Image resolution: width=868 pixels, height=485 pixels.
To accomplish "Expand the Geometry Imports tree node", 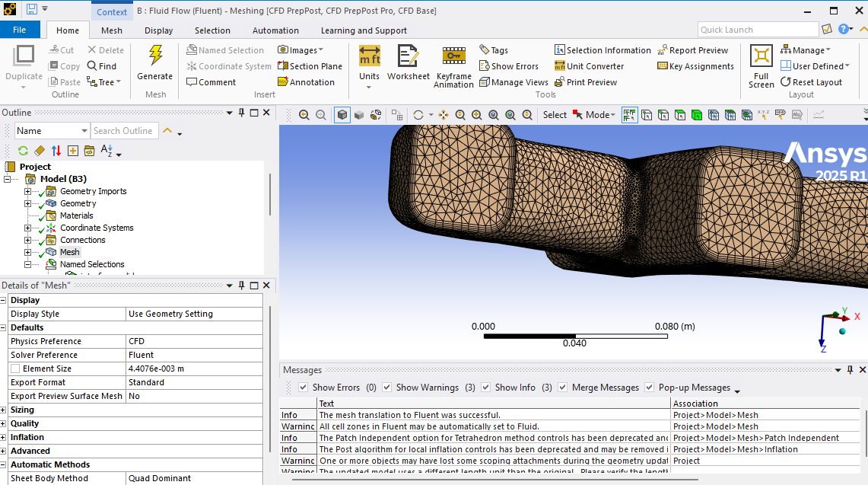I will [28, 191].
